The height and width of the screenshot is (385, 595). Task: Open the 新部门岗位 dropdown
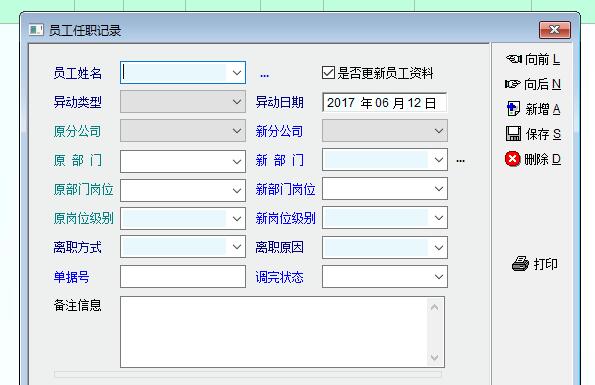tap(439, 189)
